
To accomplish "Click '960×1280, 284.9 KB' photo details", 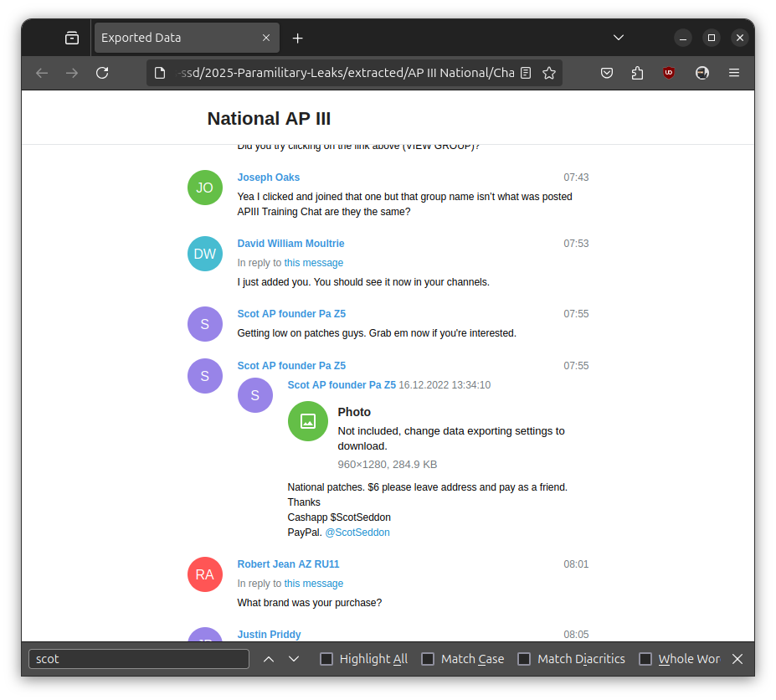I will pyautogui.click(x=387, y=465).
